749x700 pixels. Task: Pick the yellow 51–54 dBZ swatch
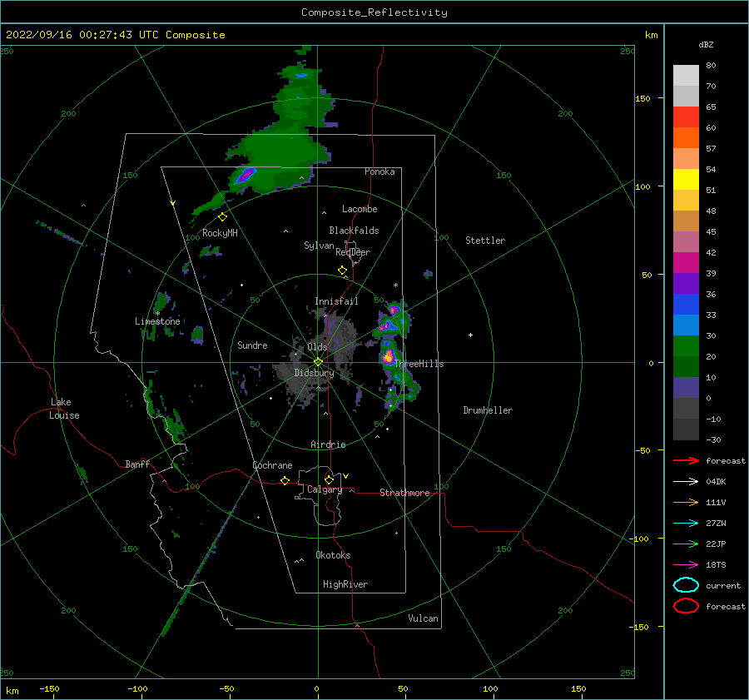686,180
